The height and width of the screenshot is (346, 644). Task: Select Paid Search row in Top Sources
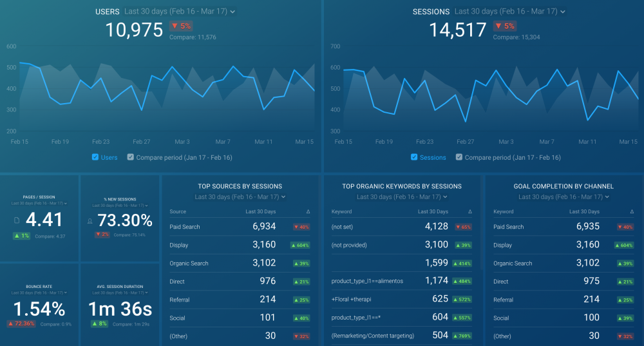(185, 227)
